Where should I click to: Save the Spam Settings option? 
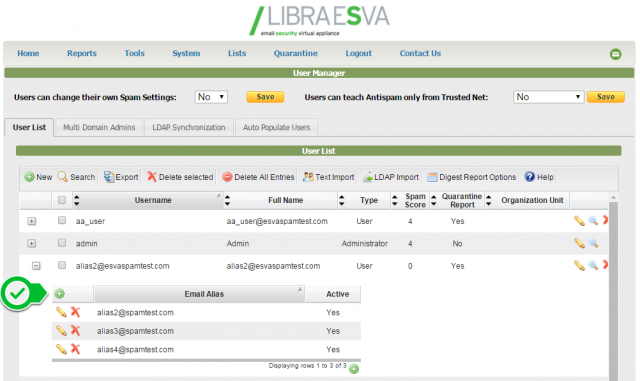point(265,97)
